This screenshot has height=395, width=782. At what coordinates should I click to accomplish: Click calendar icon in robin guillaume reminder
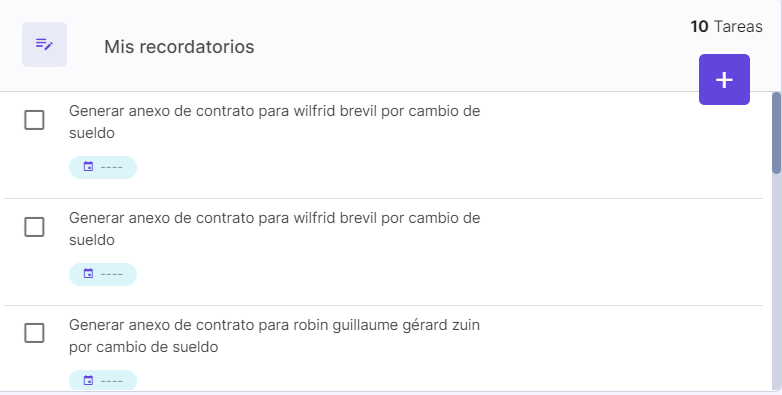88,381
